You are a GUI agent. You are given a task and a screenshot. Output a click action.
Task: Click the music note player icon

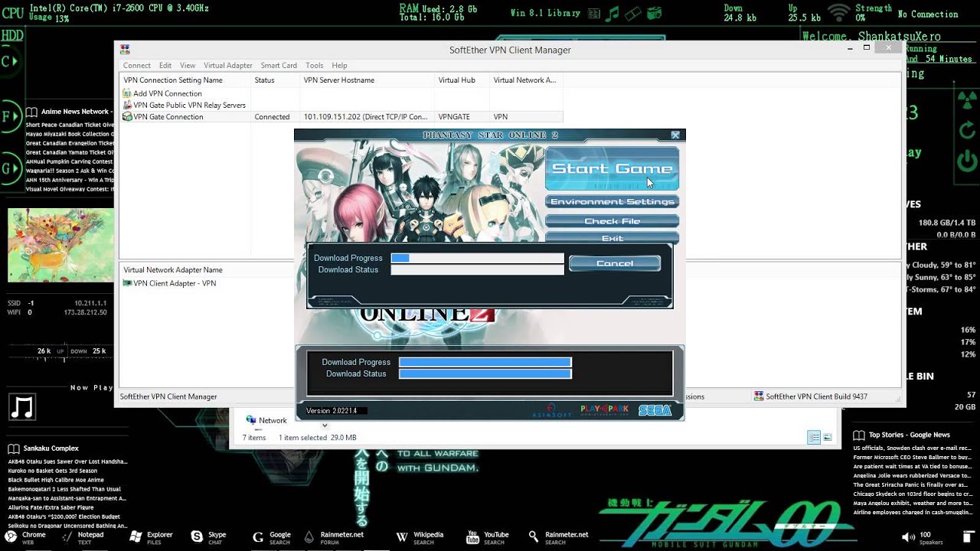click(22, 406)
